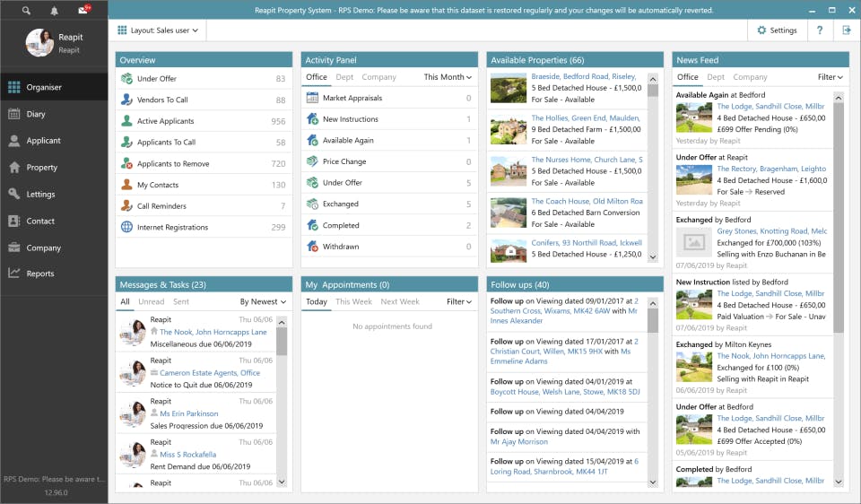The height and width of the screenshot is (504, 861).
Task: Open The Rectory news feed thumbnail
Action: pyautogui.click(x=694, y=179)
